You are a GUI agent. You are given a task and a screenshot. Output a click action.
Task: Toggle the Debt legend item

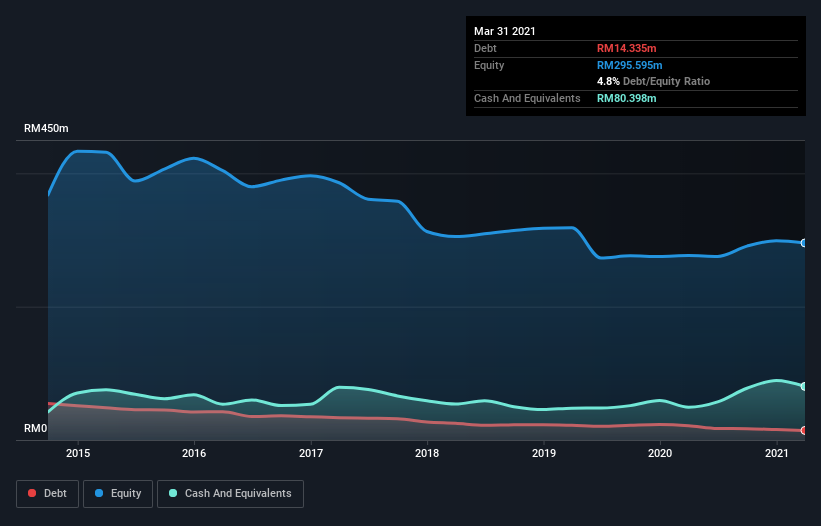(49, 493)
